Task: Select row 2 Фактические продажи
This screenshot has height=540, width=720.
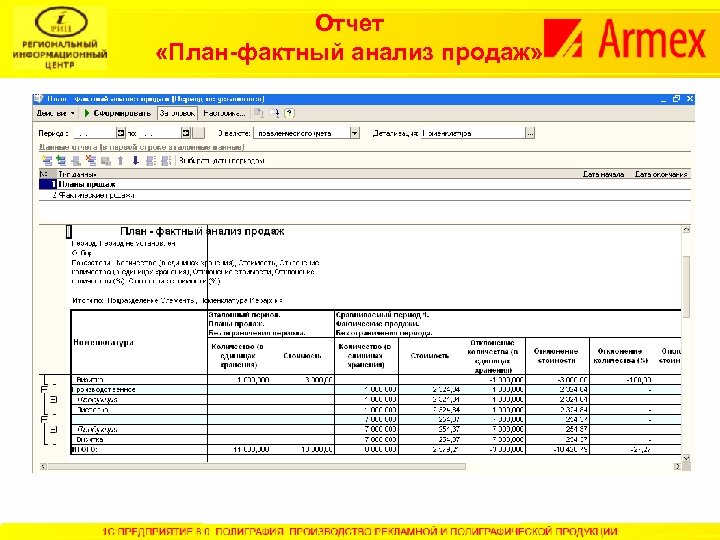Action: (365, 195)
